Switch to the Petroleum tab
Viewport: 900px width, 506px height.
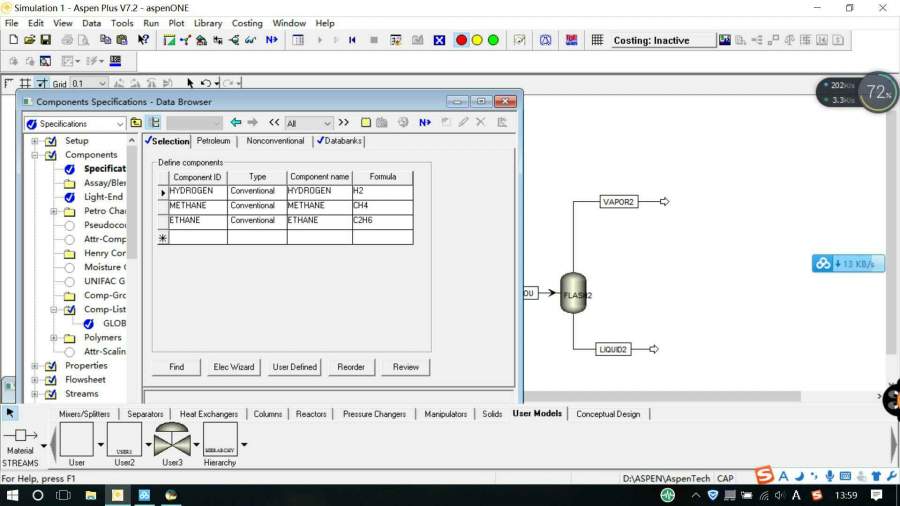[213, 141]
